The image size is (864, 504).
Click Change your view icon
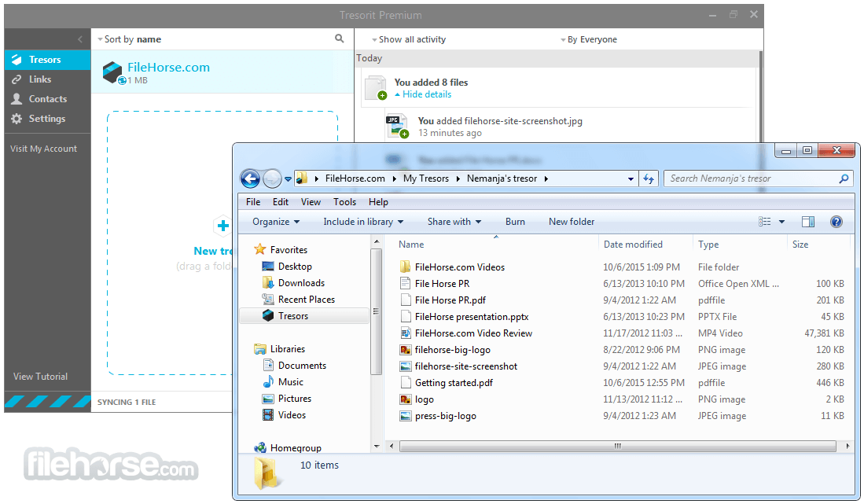tap(765, 222)
